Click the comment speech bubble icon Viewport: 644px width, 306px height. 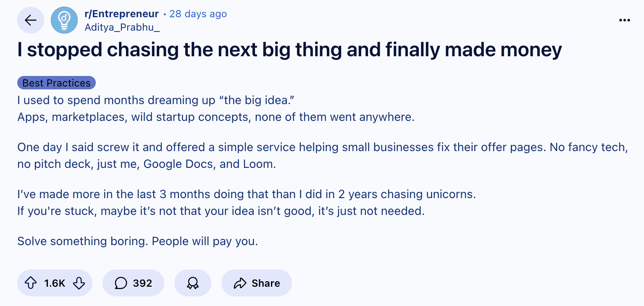click(x=121, y=283)
